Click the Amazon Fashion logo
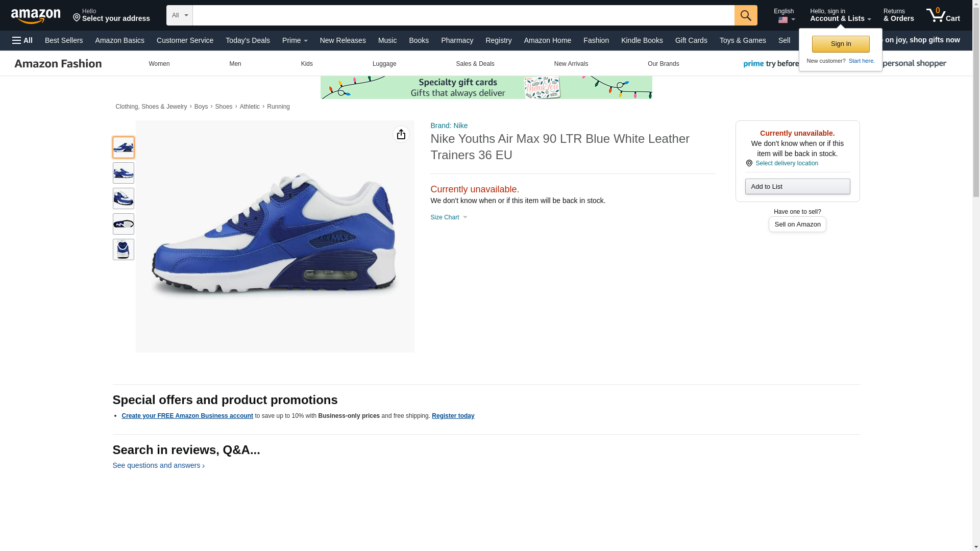 click(58, 64)
